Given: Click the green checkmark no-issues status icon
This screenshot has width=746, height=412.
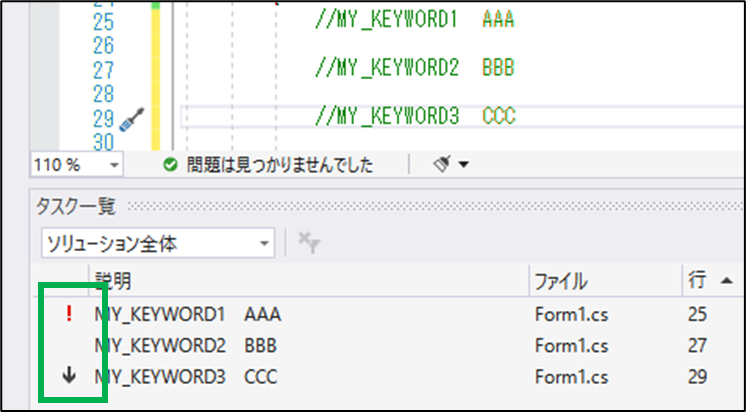Looking at the screenshot, I should point(170,165).
